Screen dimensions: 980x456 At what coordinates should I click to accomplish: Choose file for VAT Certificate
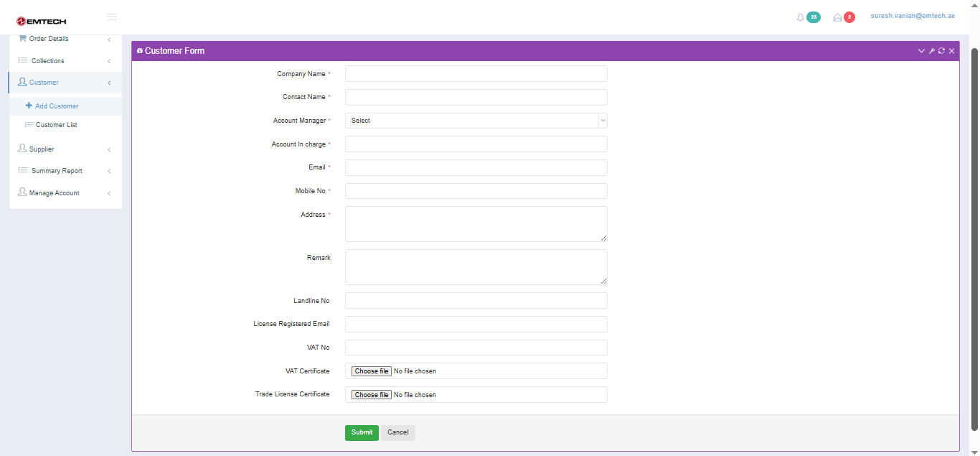tap(372, 371)
